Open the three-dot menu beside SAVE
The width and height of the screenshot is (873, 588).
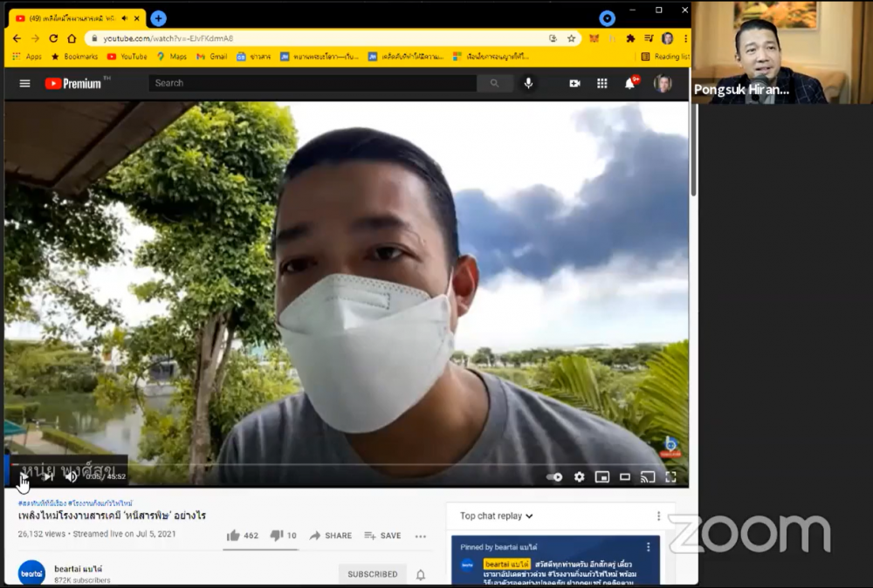(x=421, y=536)
